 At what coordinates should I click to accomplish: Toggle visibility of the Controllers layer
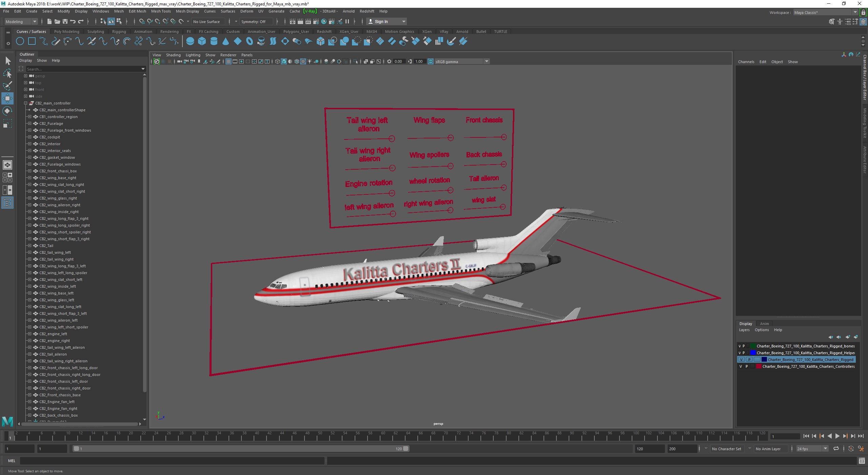point(741,366)
